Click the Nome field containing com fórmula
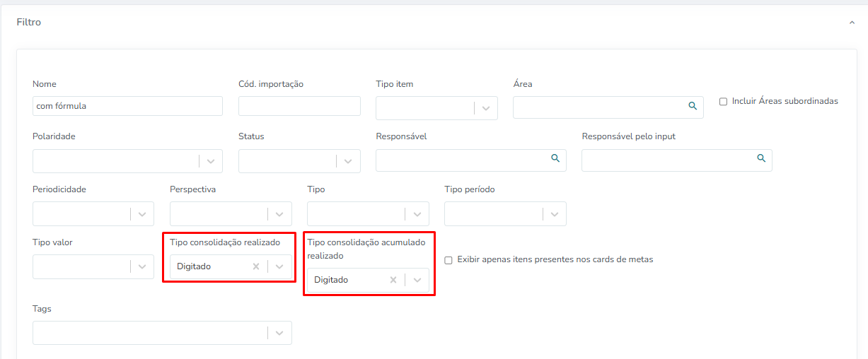Image resolution: width=868 pixels, height=359 pixels. [127, 106]
